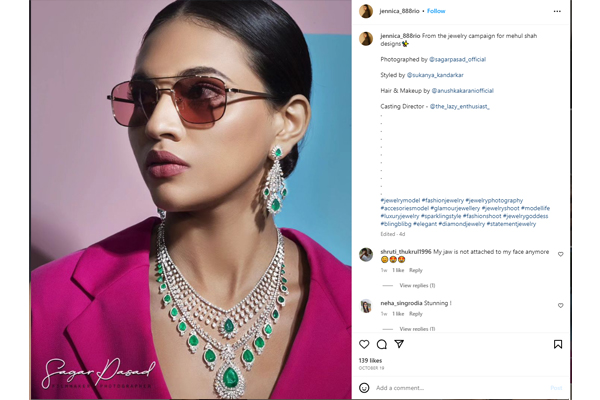The width and height of the screenshot is (600, 400).
Task: Like neha_singrodia's comment heart
Action: pos(561,305)
